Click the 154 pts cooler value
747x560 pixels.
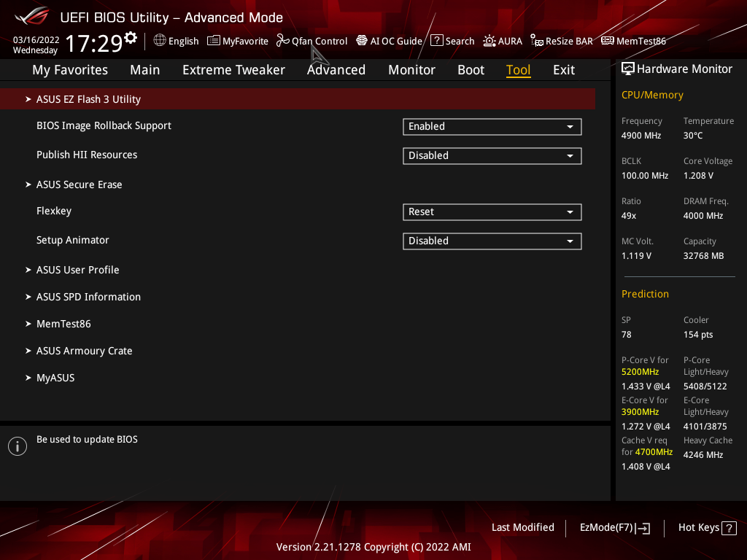coord(698,335)
